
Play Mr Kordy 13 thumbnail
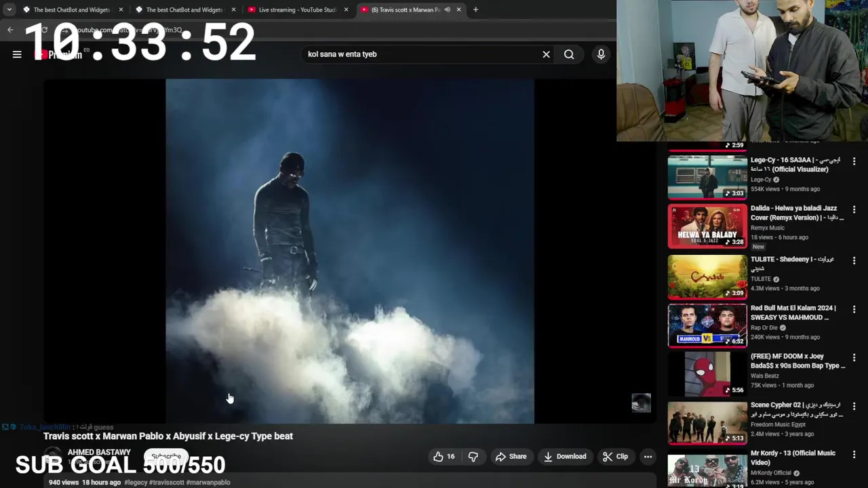(x=707, y=469)
